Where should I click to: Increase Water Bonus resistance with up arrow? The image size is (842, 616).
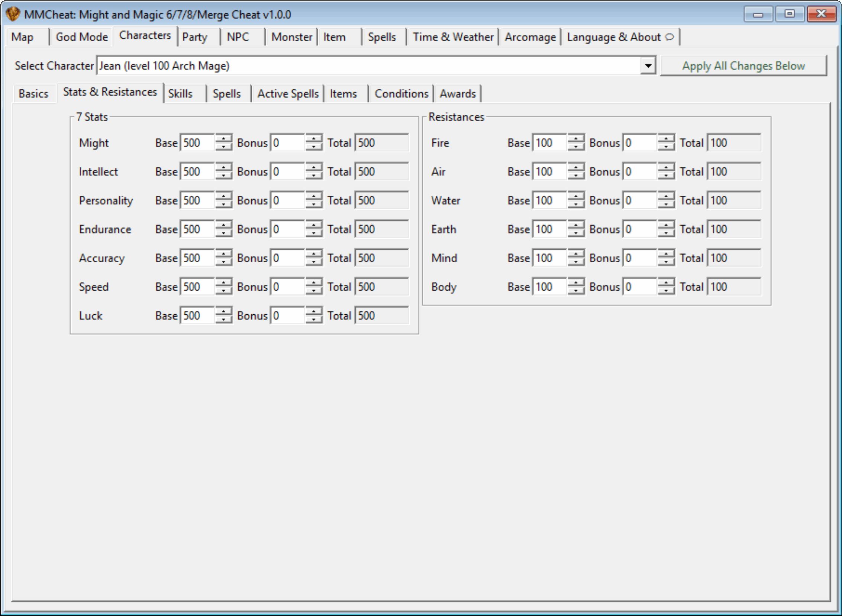[666, 196]
